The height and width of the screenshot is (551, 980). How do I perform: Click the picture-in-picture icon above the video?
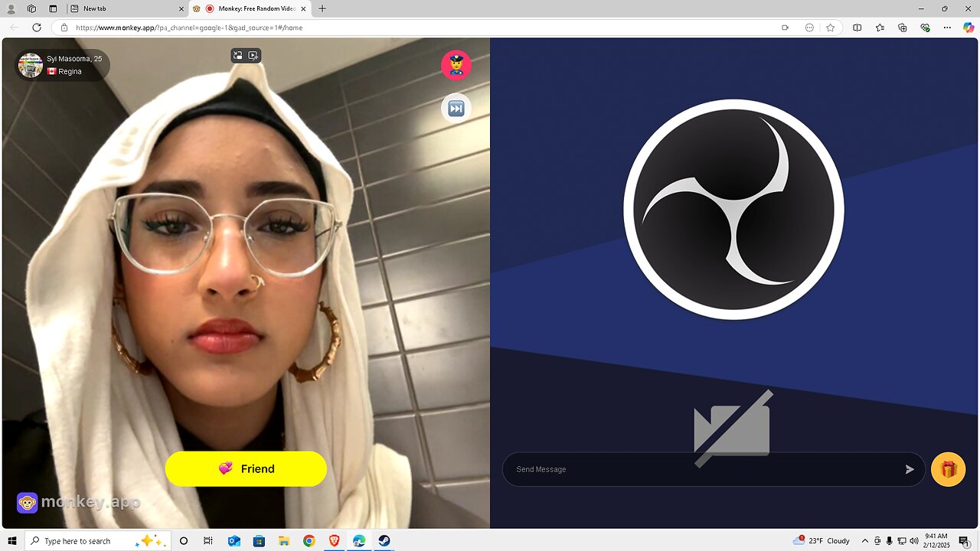point(238,55)
